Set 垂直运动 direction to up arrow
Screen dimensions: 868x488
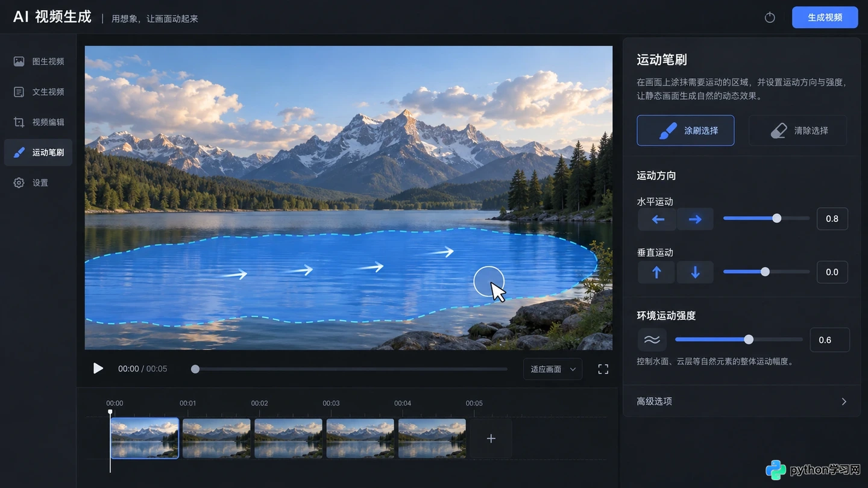click(657, 272)
